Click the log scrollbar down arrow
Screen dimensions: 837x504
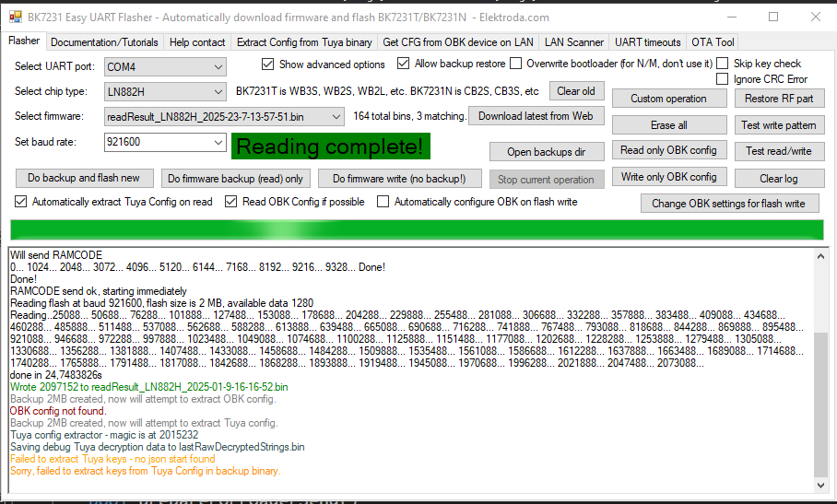click(x=820, y=486)
